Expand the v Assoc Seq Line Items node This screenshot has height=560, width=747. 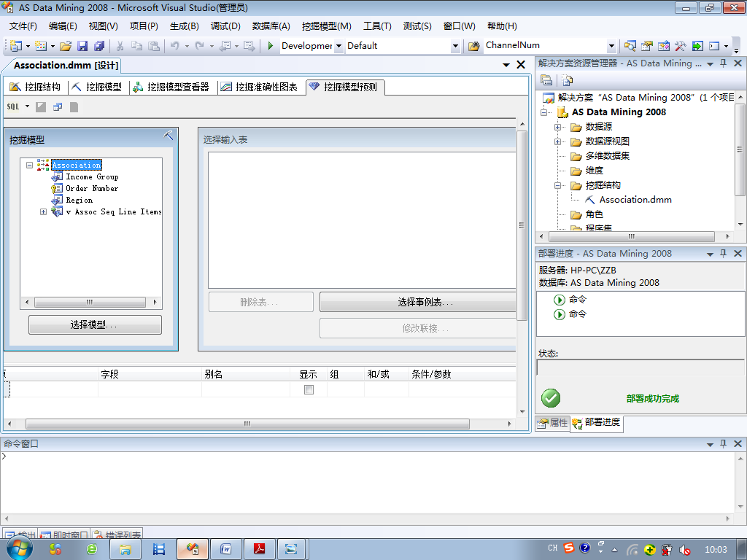[x=43, y=211]
